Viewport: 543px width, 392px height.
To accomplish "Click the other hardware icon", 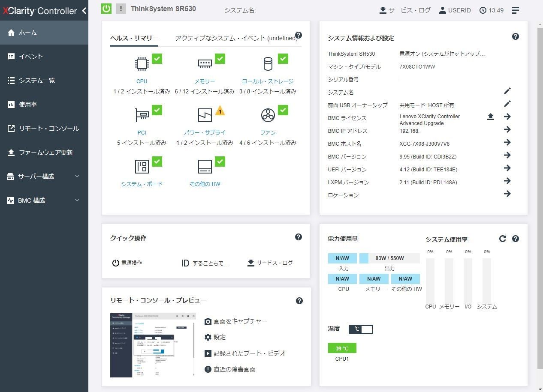I will point(205,167).
